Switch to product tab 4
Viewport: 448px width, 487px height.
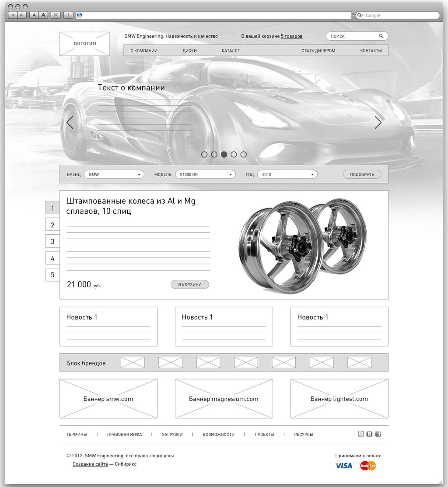pyautogui.click(x=52, y=258)
